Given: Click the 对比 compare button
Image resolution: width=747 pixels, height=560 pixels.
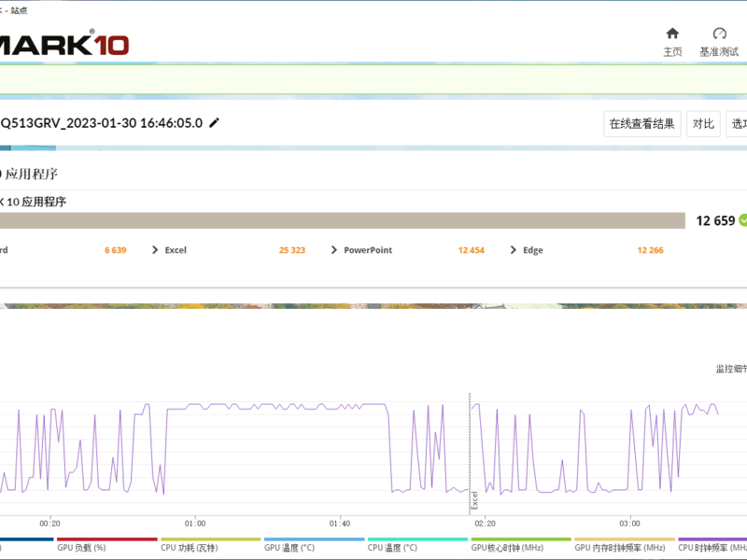Looking at the screenshot, I should point(703,124).
